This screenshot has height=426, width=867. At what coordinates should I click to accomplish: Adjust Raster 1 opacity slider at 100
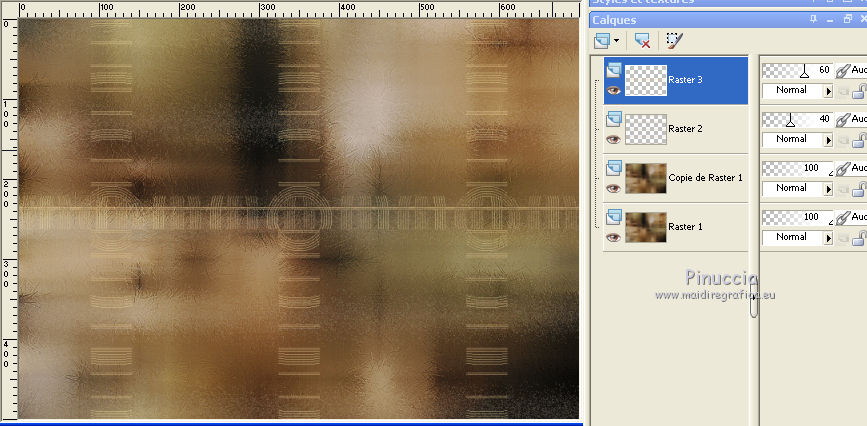[797, 217]
